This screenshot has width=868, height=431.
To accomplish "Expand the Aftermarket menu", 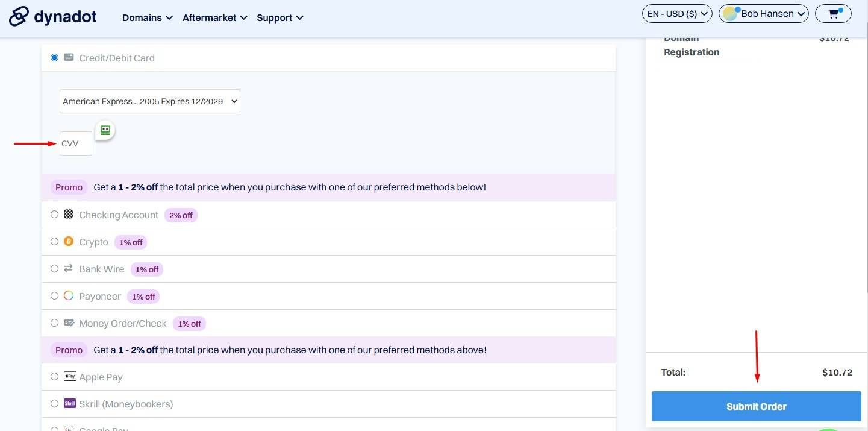I will [x=215, y=18].
